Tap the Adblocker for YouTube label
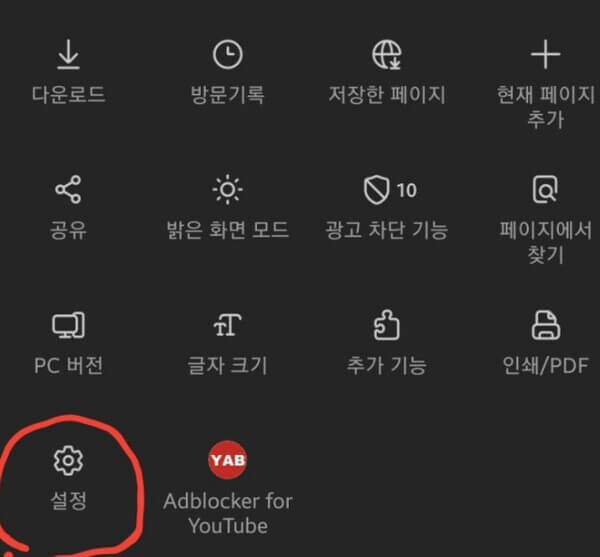 tap(228, 513)
